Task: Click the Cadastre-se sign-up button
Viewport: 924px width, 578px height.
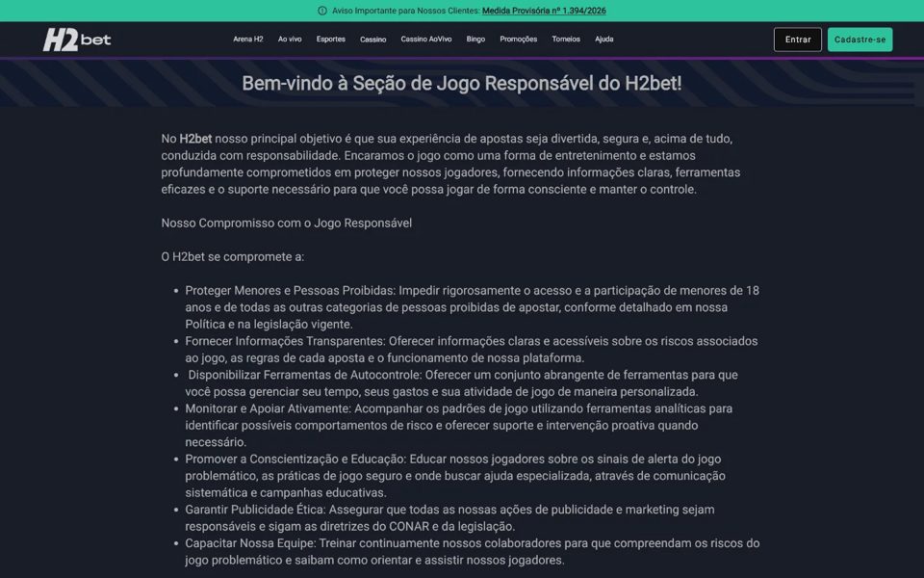Action: coord(860,39)
